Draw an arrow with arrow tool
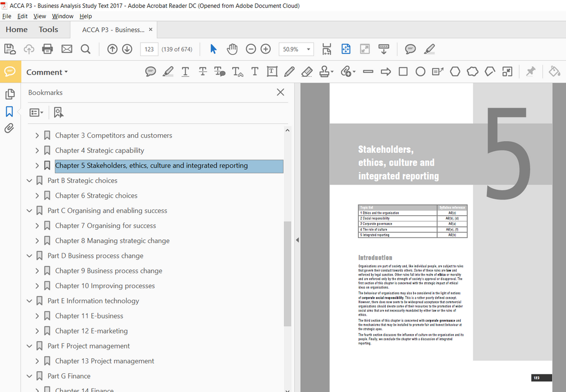566x392 pixels. (x=386, y=72)
